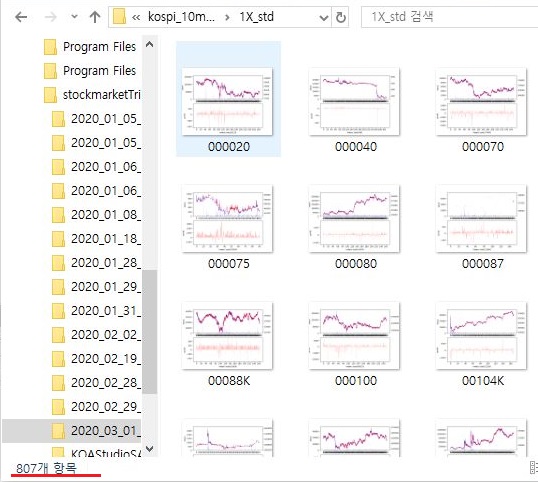
Task: Click the Forward navigation arrow
Action: click(x=51, y=17)
